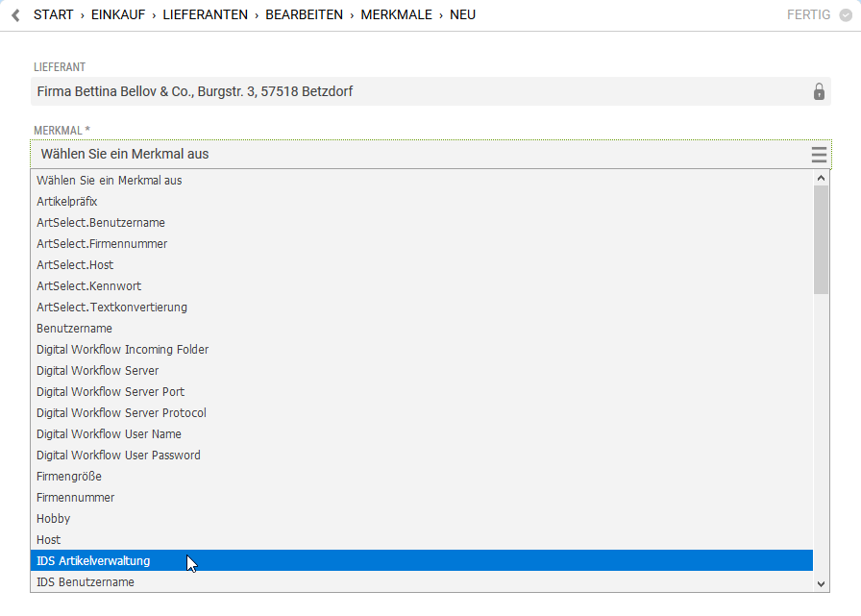The width and height of the screenshot is (861, 616).
Task: Select 'IDS Artikelverwaltung' from the list
Action: [x=93, y=561]
